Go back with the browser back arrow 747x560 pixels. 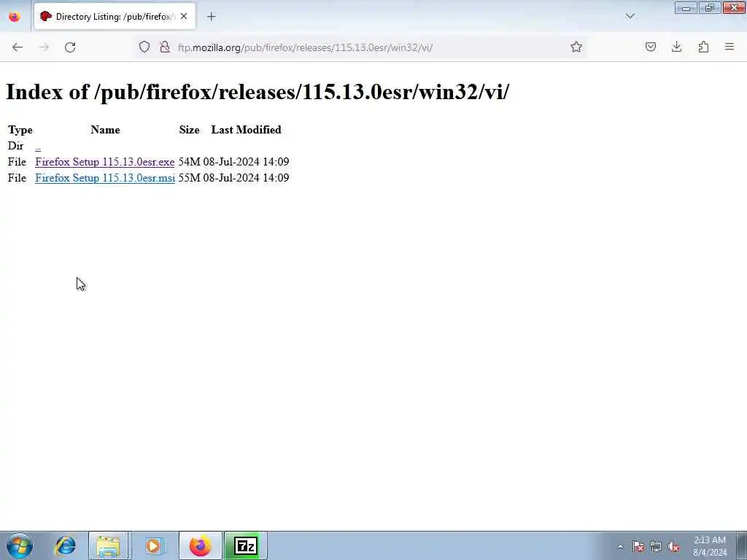coord(18,47)
